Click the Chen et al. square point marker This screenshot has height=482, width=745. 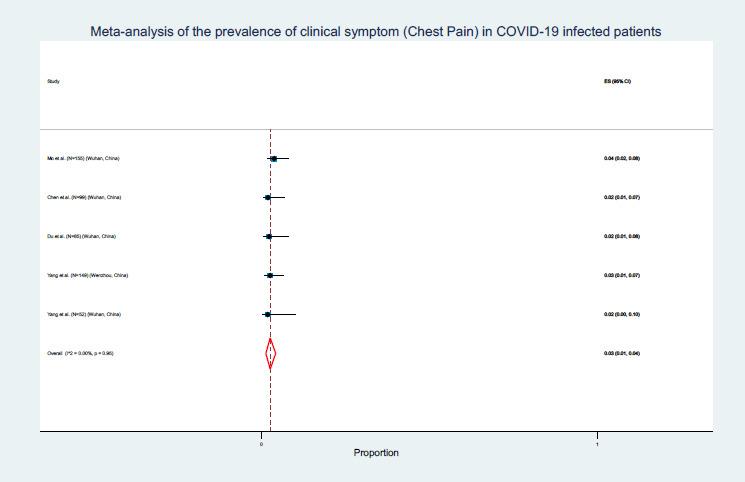click(267, 197)
